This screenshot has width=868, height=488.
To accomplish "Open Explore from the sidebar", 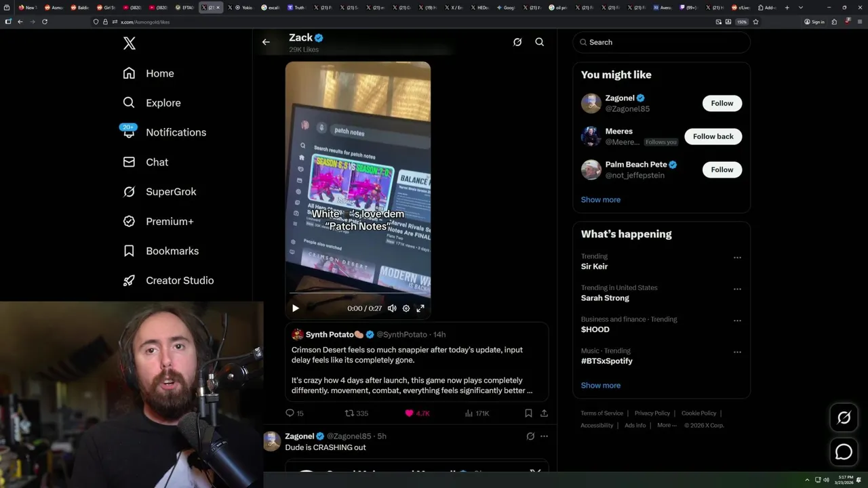I will pos(152,103).
